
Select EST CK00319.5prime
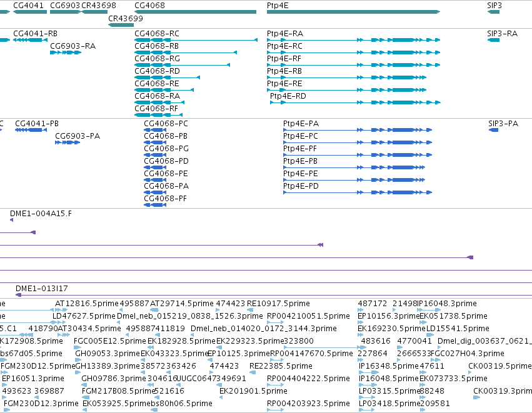click(499, 366)
